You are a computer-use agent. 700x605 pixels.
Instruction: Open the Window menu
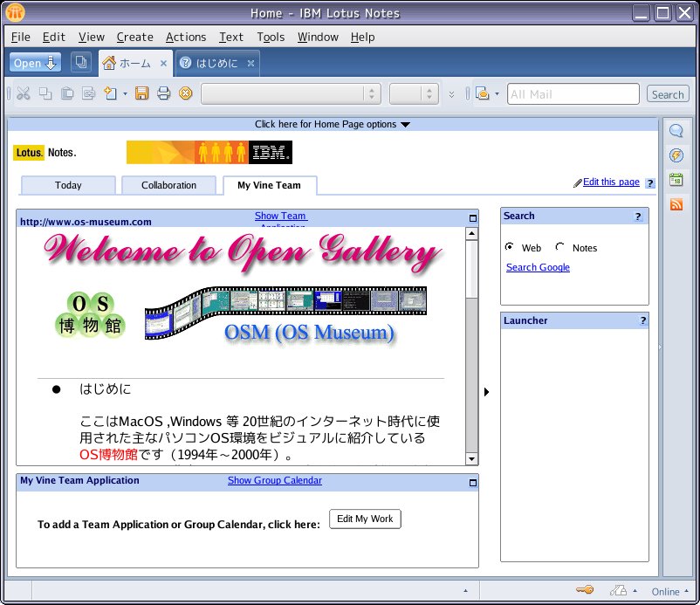318,37
